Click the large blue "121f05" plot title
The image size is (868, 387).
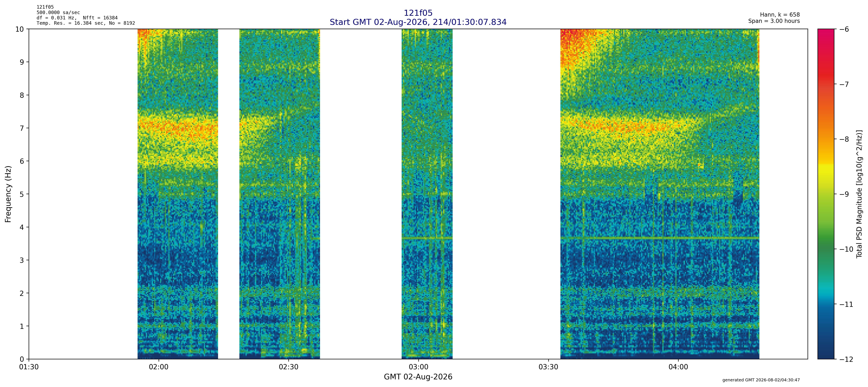418,13
